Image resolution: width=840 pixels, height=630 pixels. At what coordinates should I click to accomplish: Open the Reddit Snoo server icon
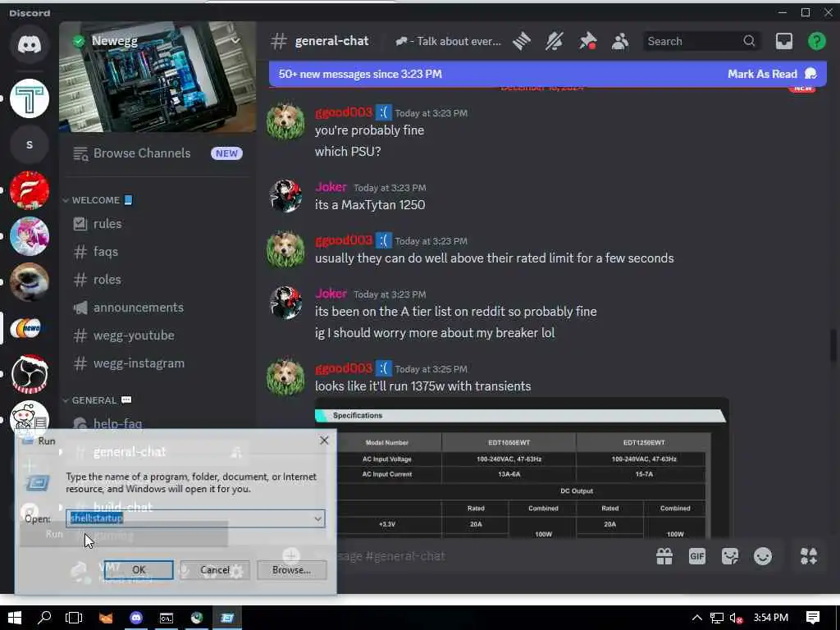point(30,418)
